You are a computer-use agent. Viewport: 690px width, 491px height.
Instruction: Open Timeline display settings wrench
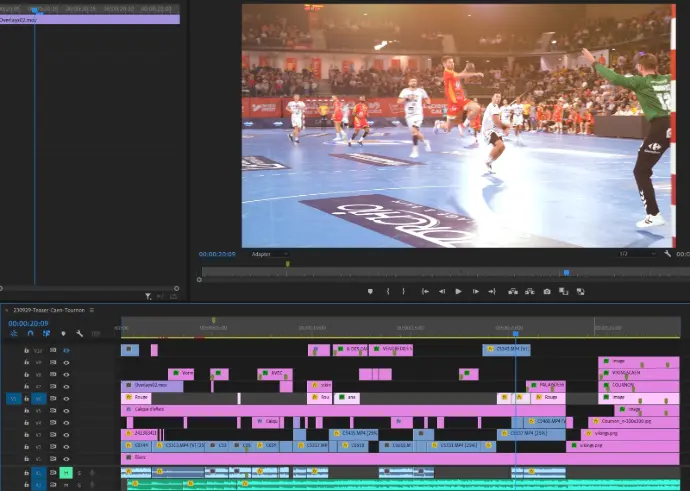tap(80, 333)
